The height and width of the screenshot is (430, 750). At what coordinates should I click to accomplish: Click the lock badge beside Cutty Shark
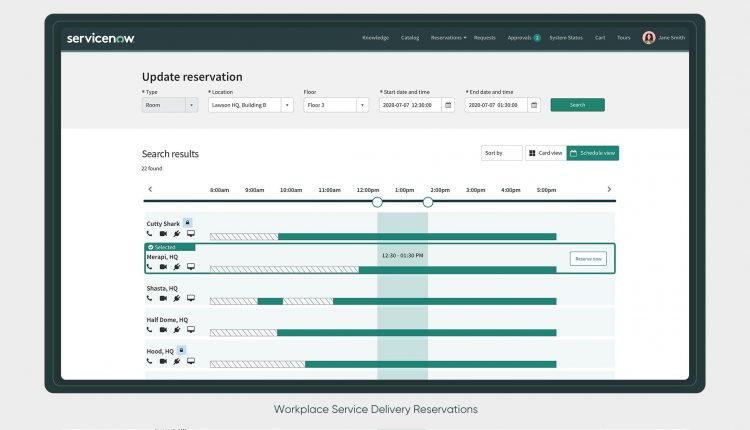click(188, 222)
